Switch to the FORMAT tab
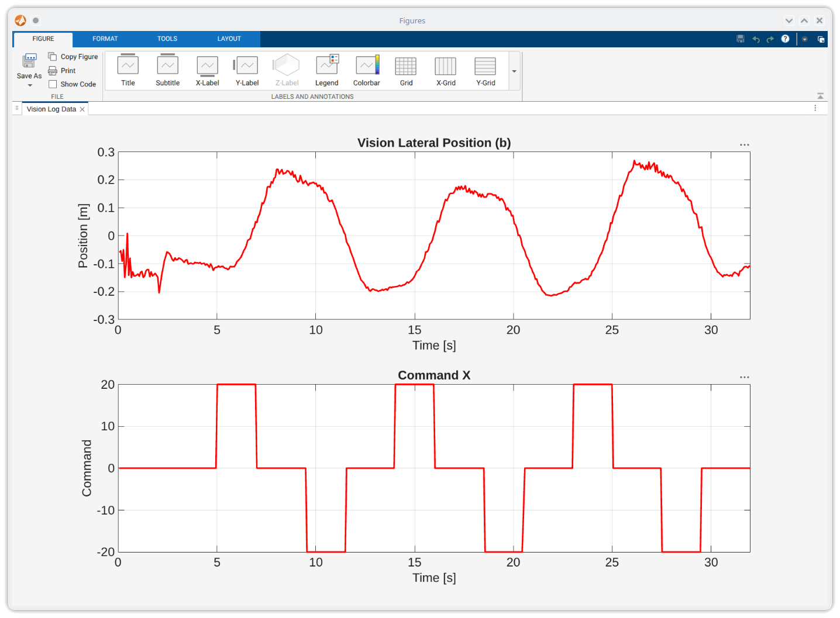This screenshot has width=840, height=618. click(x=105, y=39)
